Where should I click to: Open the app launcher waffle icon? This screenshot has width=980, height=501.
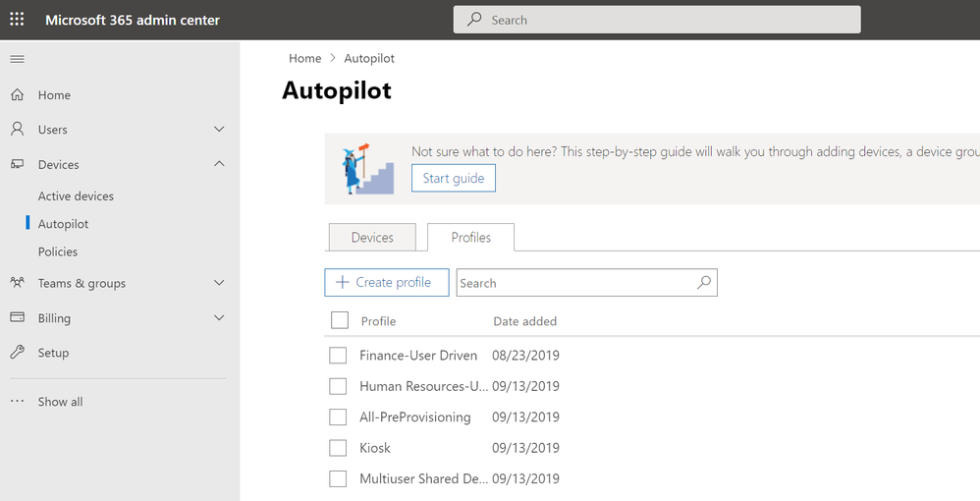point(17,20)
